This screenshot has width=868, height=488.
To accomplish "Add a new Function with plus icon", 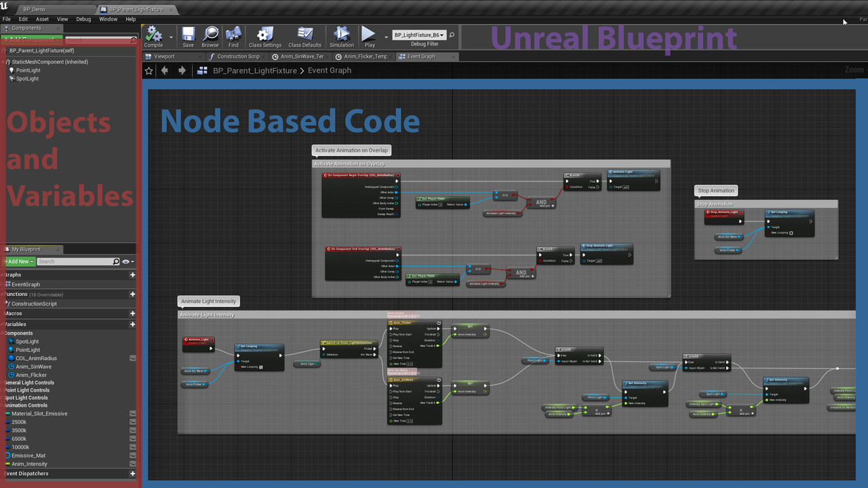I will (x=132, y=294).
